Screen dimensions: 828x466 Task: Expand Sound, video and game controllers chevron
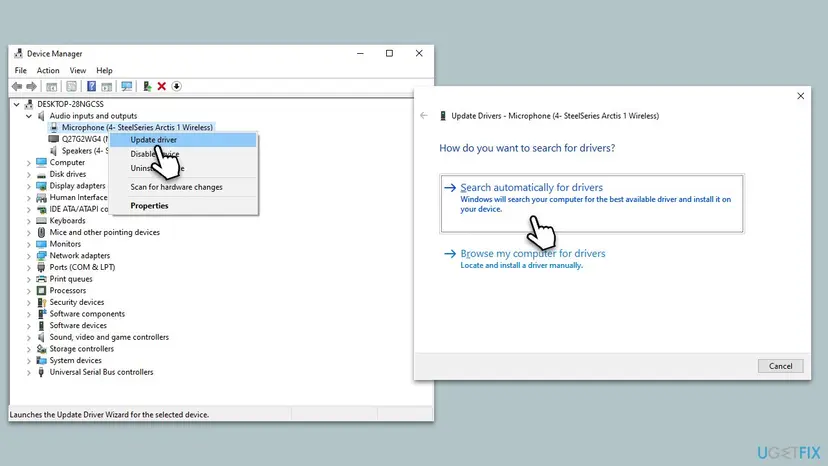29,337
